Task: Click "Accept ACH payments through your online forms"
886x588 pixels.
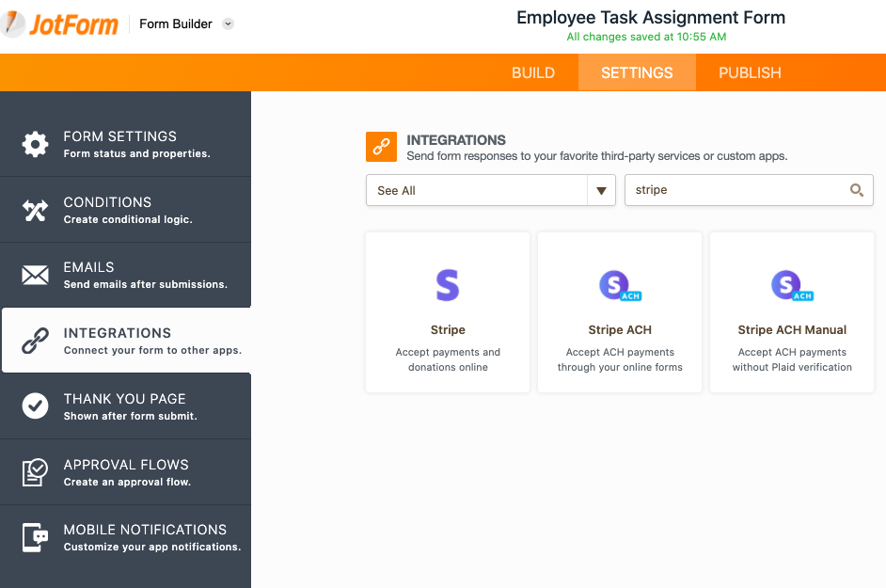Action: click(620, 359)
